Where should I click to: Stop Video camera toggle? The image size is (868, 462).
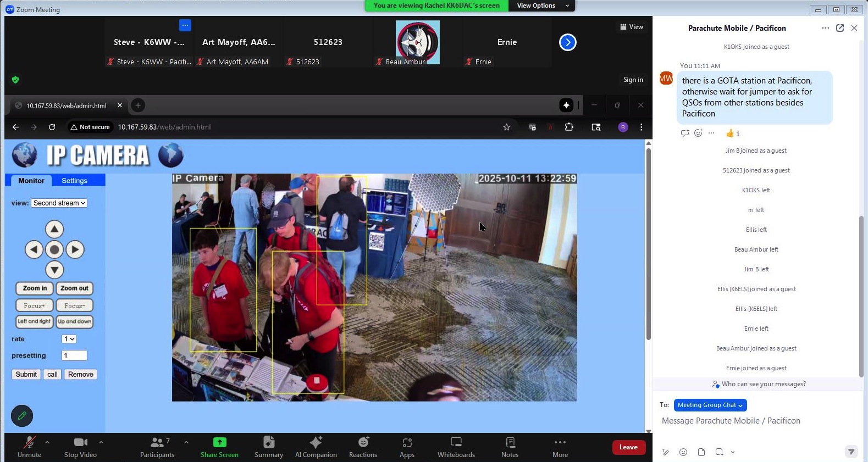click(80, 447)
